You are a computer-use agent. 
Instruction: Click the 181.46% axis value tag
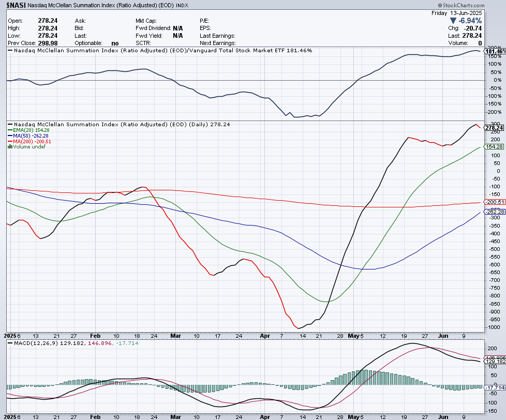click(495, 51)
